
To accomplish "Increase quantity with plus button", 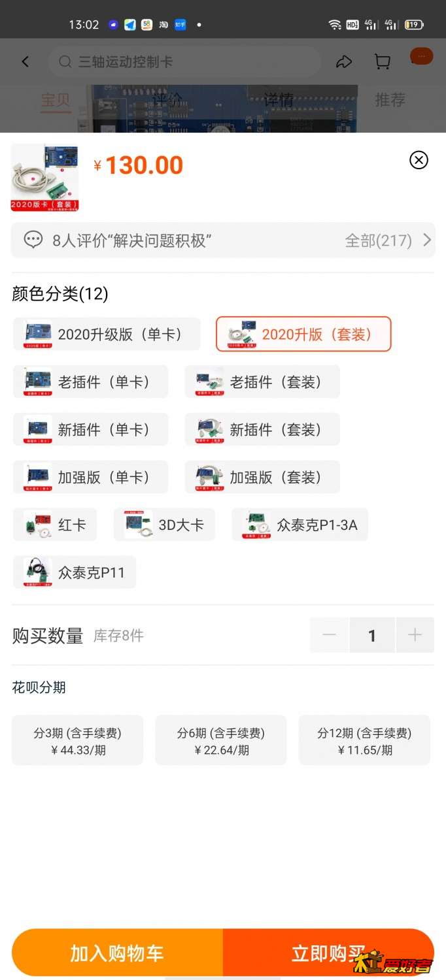I will (415, 635).
